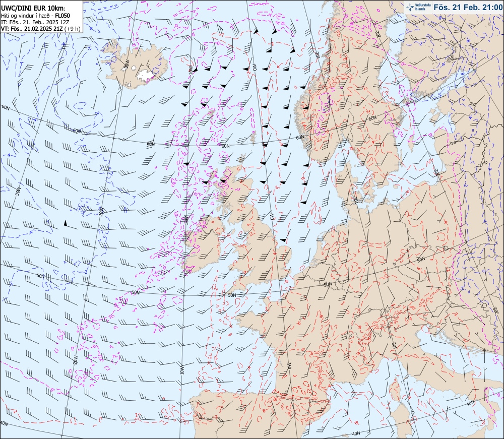
Task: Click the lone pennant wind barb near 30W
Action: [x=71, y=225]
